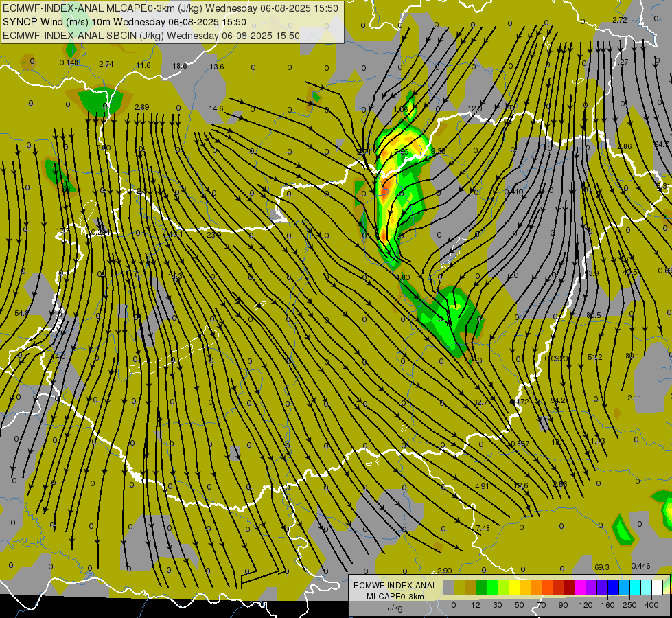Click the legend title MLCAPE0-3km

(395, 597)
